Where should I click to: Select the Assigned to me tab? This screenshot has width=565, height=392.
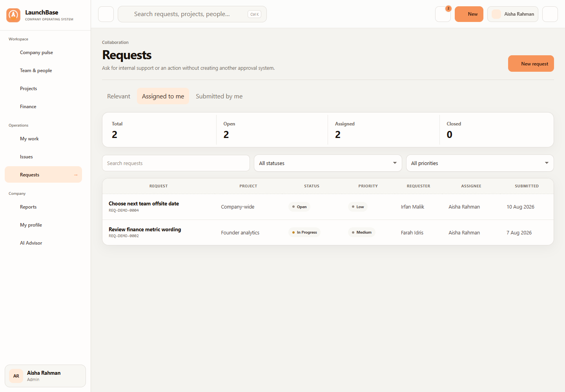tap(163, 96)
